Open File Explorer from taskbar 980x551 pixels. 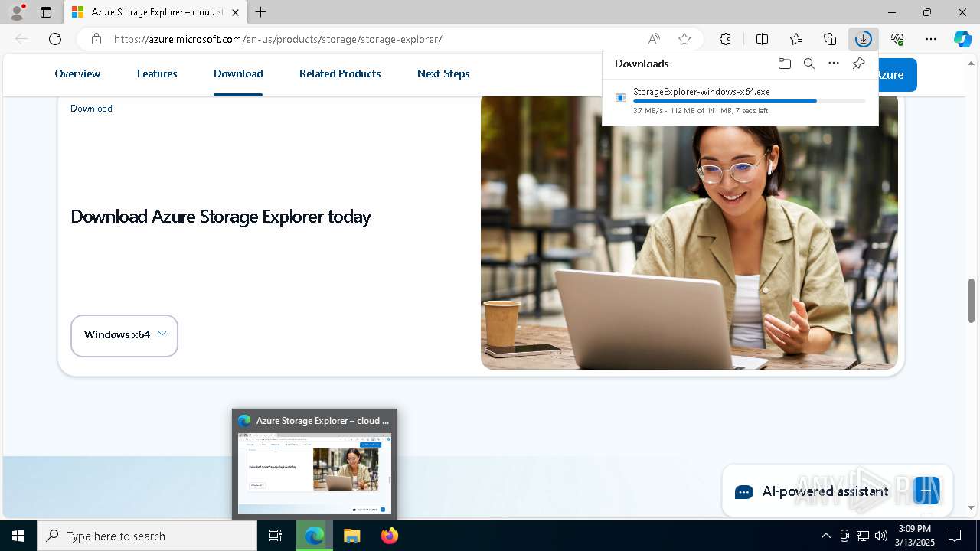[351, 536]
